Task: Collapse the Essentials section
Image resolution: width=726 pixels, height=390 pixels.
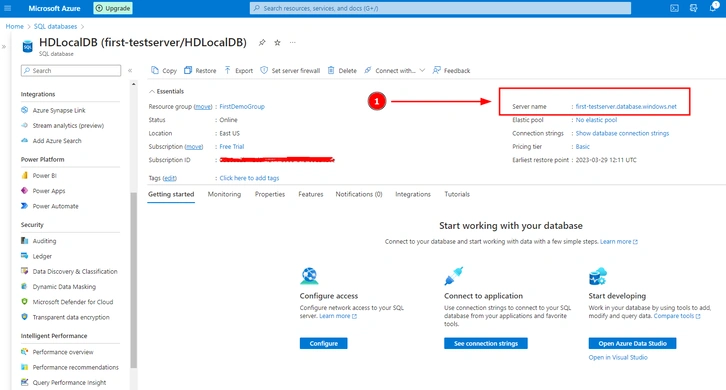Action: 166,91
